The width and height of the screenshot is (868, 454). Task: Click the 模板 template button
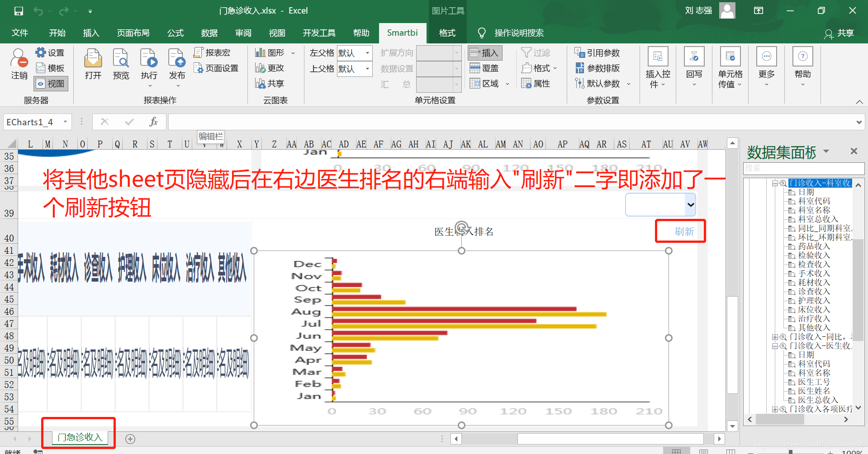pyautogui.click(x=50, y=68)
